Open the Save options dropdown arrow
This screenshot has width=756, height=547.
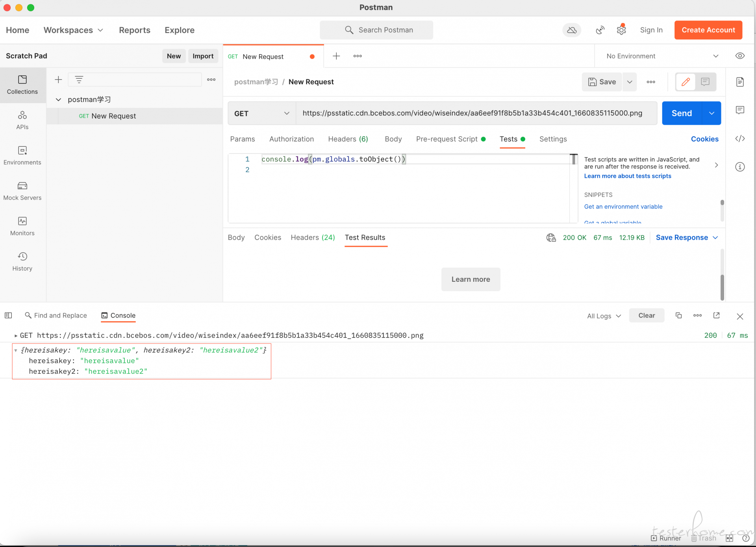coord(630,82)
